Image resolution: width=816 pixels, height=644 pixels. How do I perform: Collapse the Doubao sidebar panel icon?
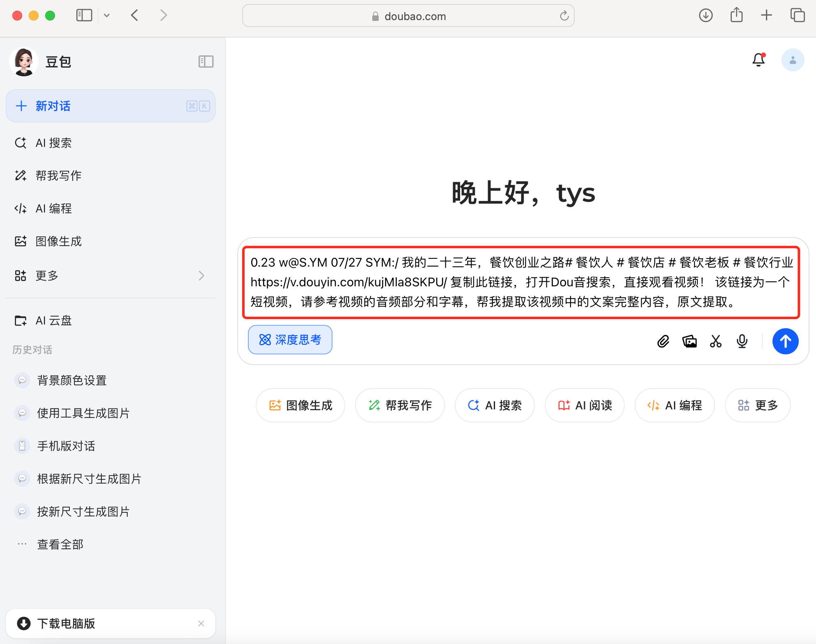pyautogui.click(x=206, y=62)
